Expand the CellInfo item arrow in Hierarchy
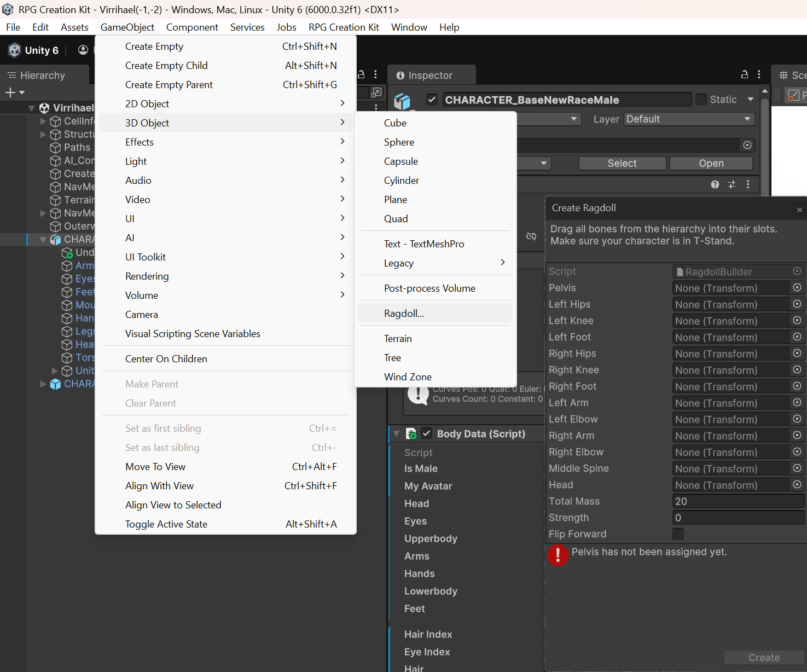 tap(43, 121)
